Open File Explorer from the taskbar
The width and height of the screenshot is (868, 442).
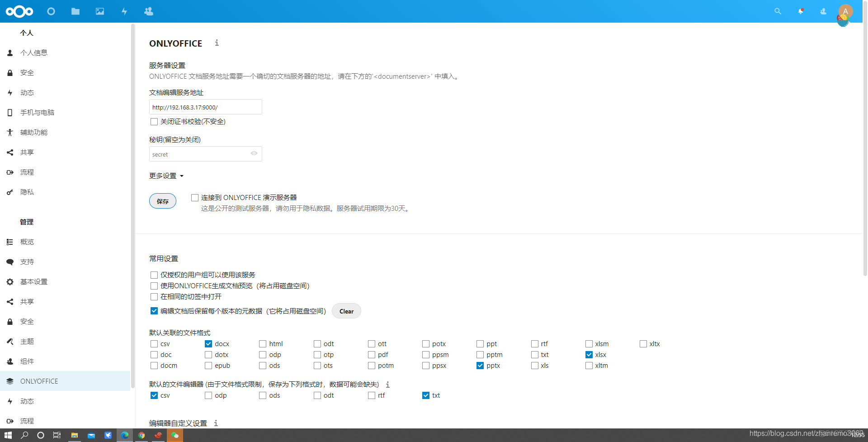point(75,435)
